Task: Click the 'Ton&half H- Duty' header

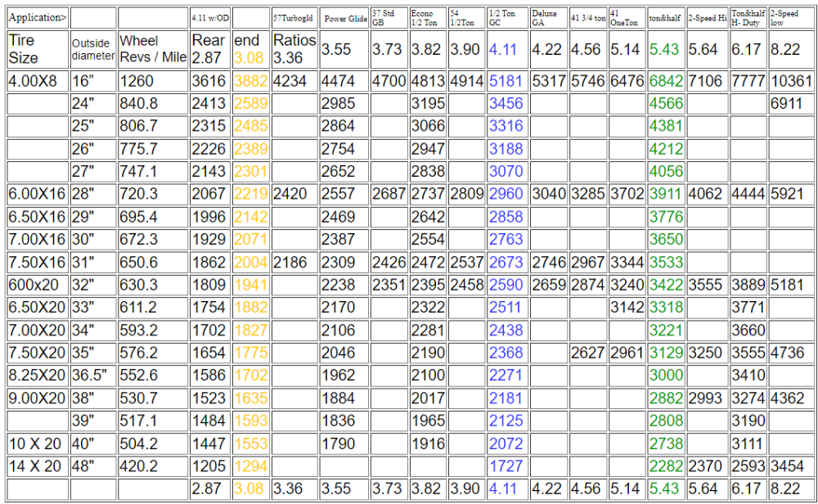Action: point(747,14)
